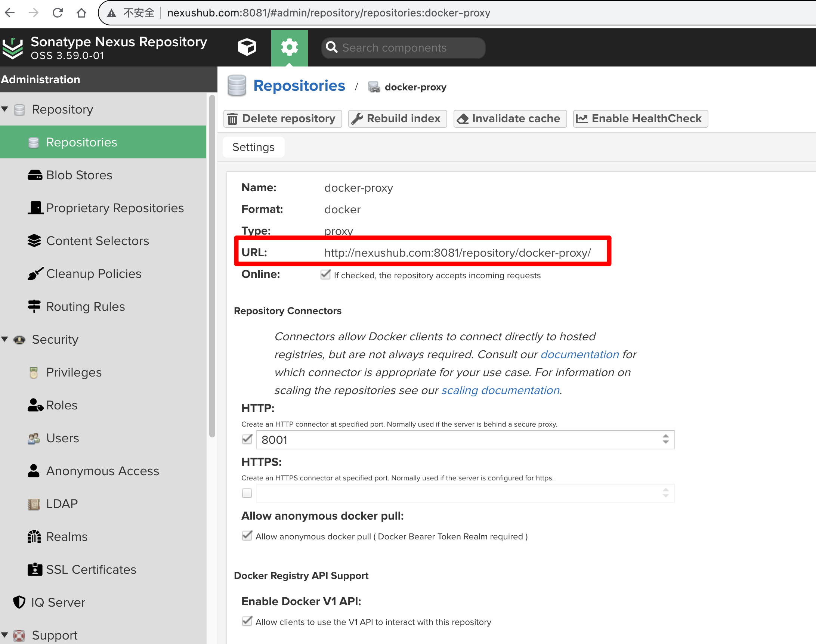
Task: Open Browse mode with the cube icon
Action: coord(247,47)
